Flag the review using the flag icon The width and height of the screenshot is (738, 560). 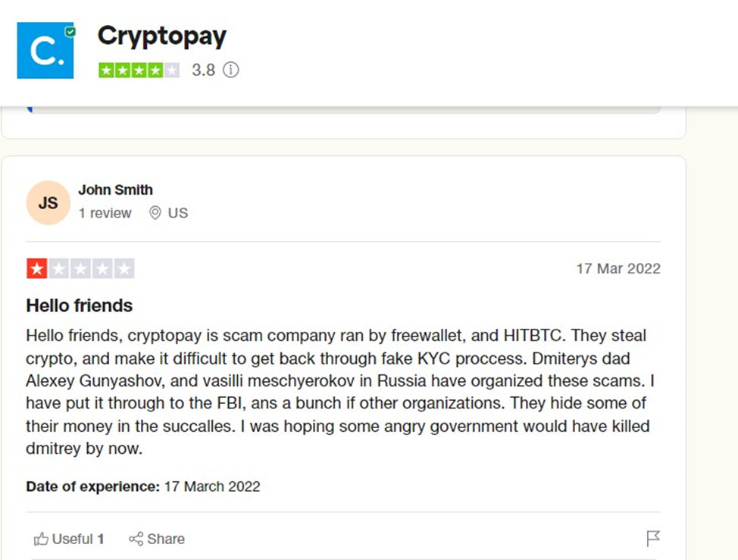(653, 538)
